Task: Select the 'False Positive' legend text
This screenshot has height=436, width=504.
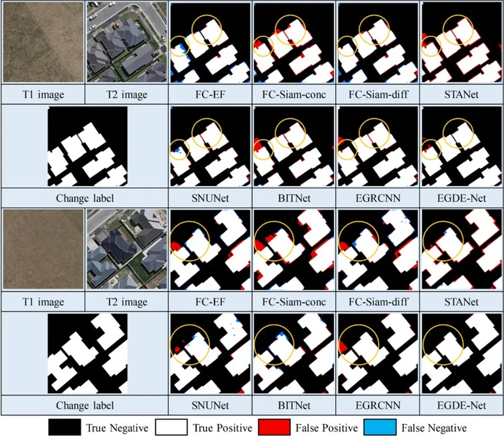Action: pyautogui.click(x=327, y=428)
